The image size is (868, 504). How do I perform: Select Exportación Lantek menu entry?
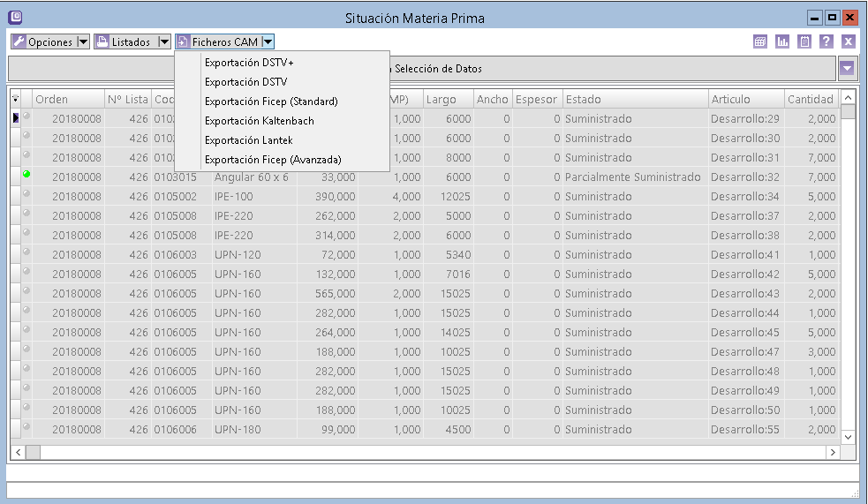click(248, 140)
